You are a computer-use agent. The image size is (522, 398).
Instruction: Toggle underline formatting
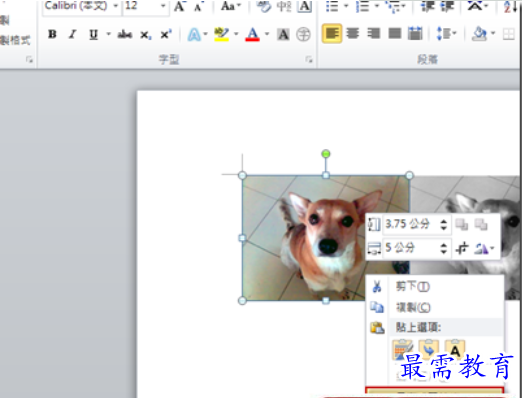(x=94, y=34)
